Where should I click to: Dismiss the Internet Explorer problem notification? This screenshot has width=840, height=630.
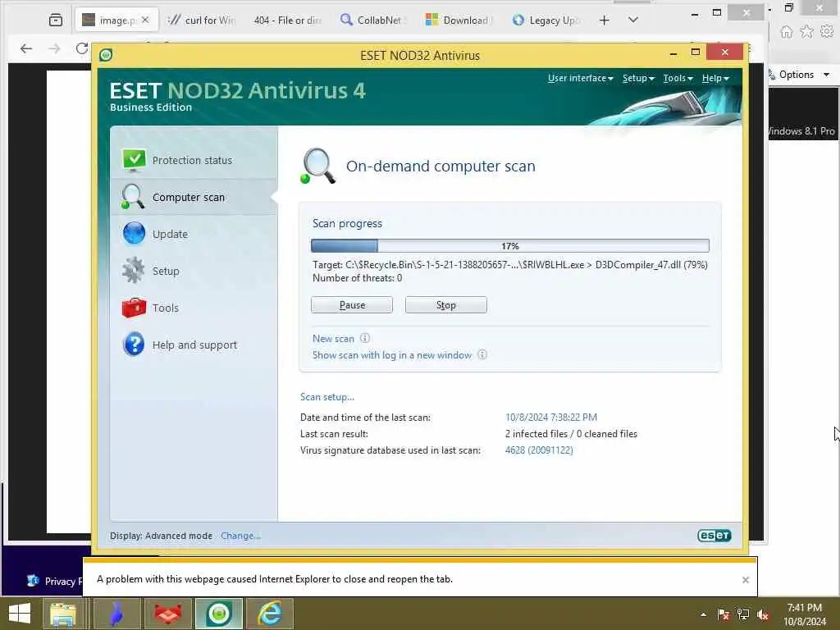click(x=745, y=580)
